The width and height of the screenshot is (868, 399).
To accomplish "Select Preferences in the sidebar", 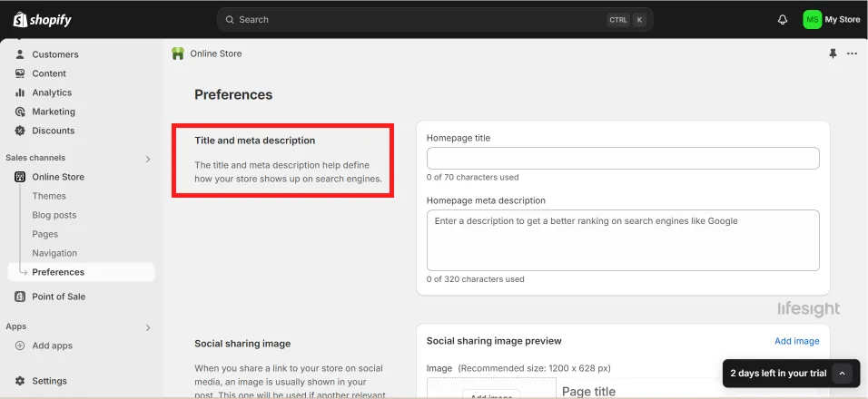I will [x=82, y=272].
